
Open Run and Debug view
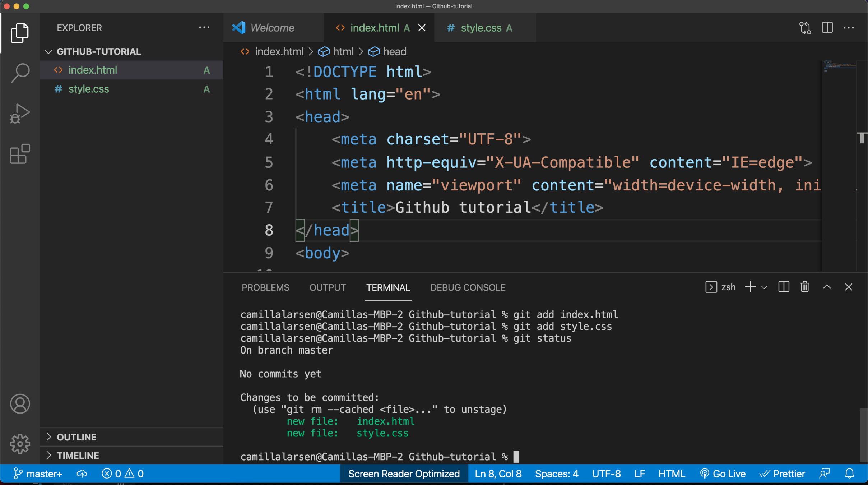point(20,114)
